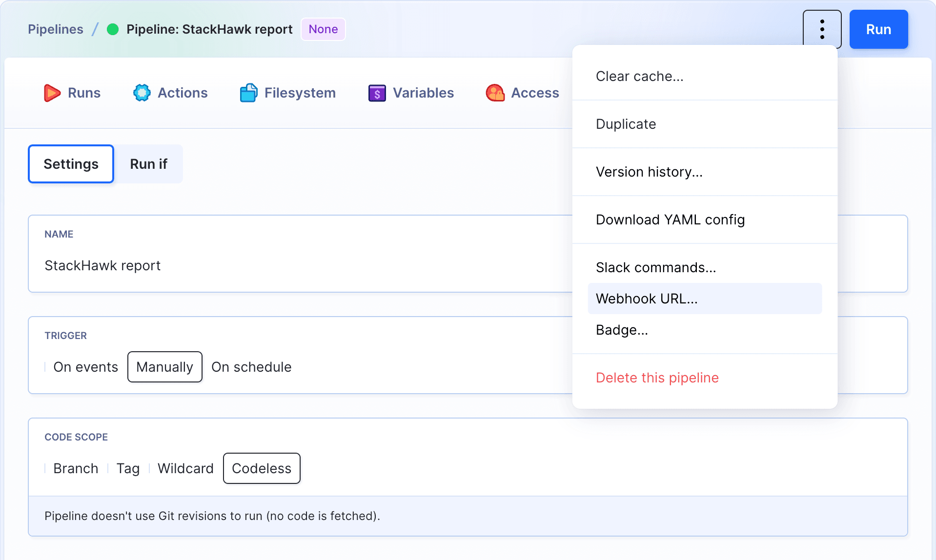Open the Filesystem tab
The height and width of the screenshot is (560, 936).
coord(288,93)
